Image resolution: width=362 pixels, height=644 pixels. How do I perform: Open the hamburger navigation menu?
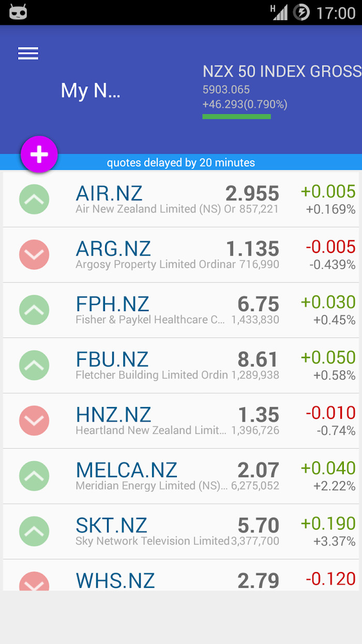tap(28, 53)
